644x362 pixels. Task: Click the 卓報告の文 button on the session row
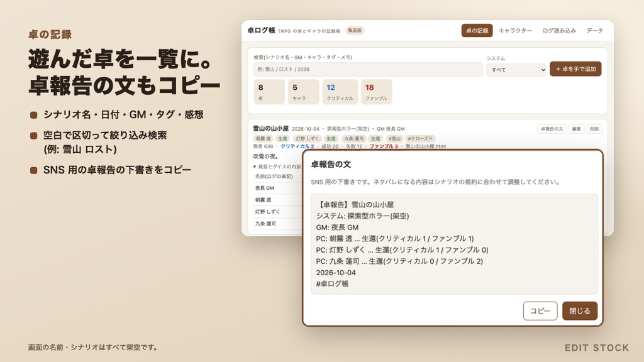point(552,129)
